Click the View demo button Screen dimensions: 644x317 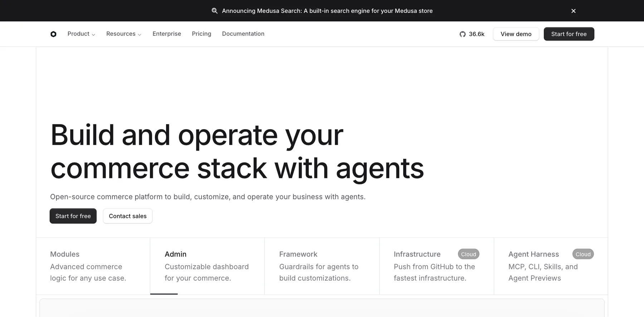pyautogui.click(x=516, y=34)
